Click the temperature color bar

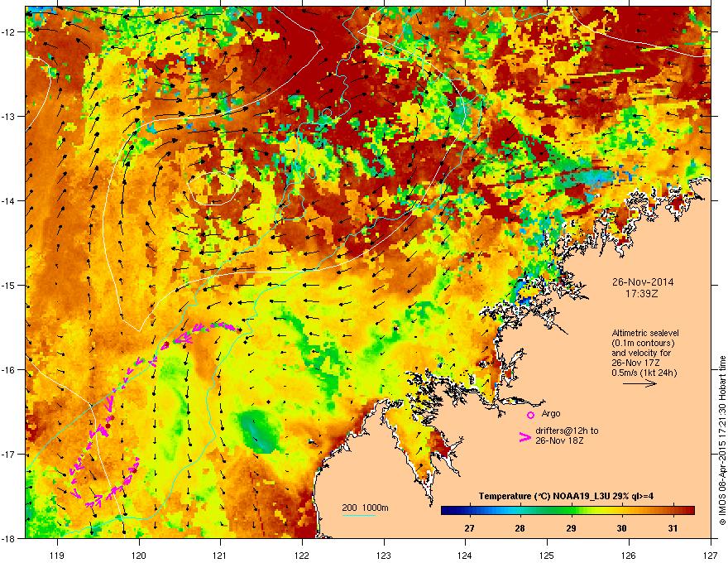pos(568,511)
